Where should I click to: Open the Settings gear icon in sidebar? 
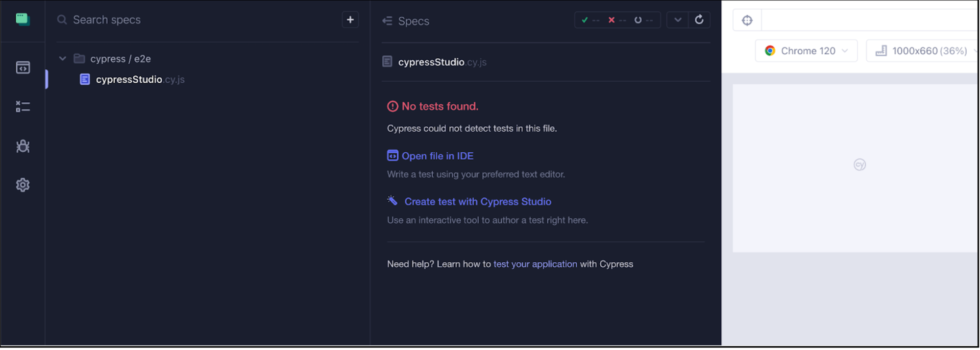[x=23, y=185]
